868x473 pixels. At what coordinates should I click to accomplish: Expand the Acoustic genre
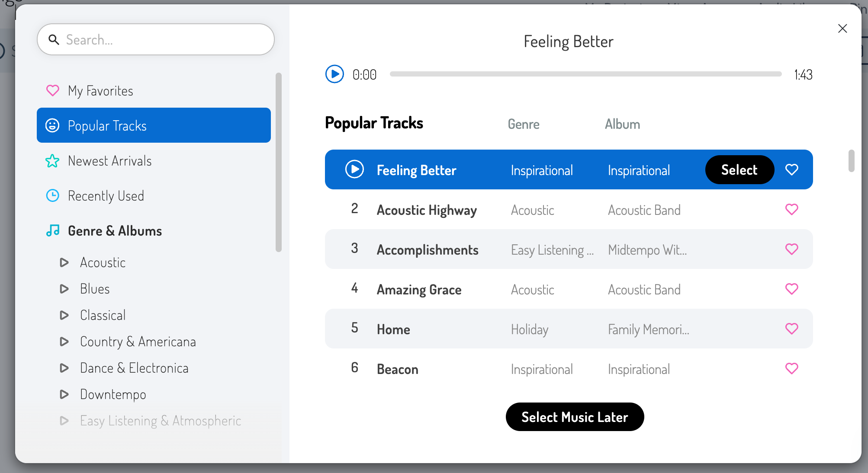64,262
